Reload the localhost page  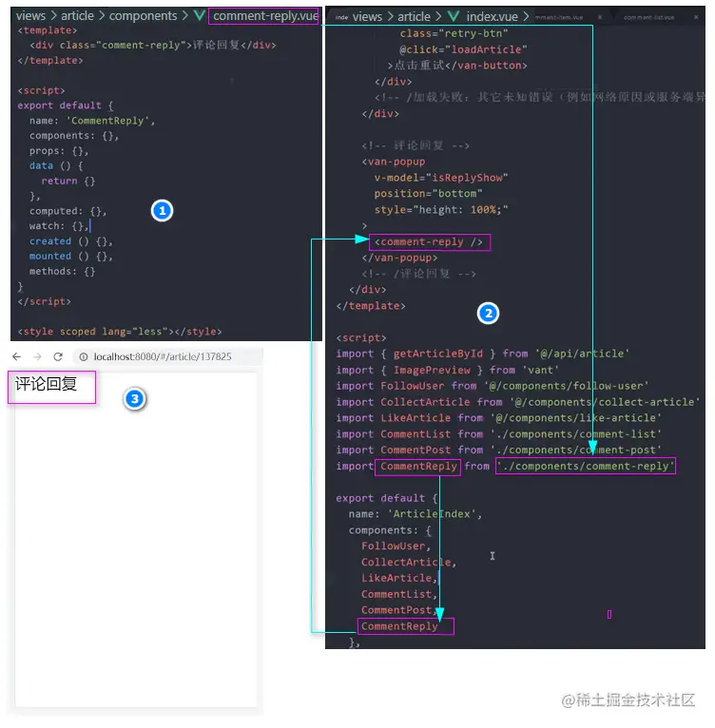58,357
